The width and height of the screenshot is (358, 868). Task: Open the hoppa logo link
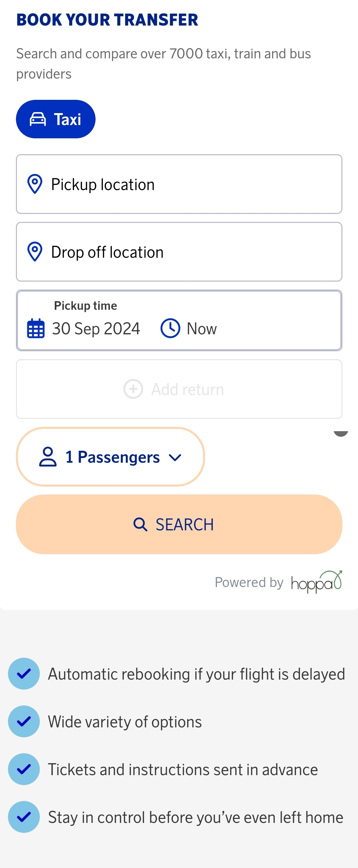(317, 582)
